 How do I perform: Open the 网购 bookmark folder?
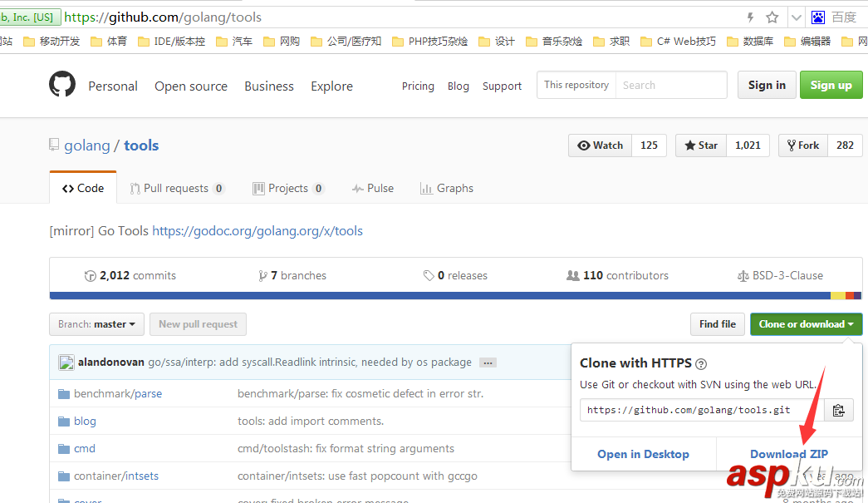282,42
